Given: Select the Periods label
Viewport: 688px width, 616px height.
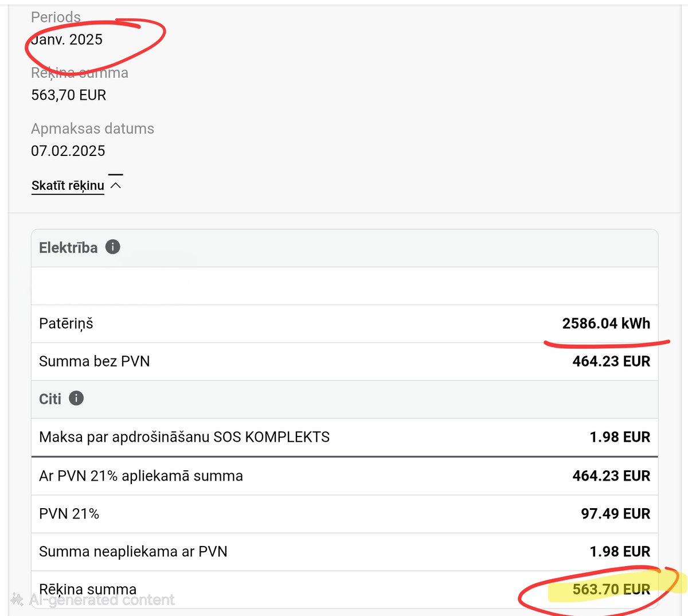Looking at the screenshot, I should click(56, 17).
